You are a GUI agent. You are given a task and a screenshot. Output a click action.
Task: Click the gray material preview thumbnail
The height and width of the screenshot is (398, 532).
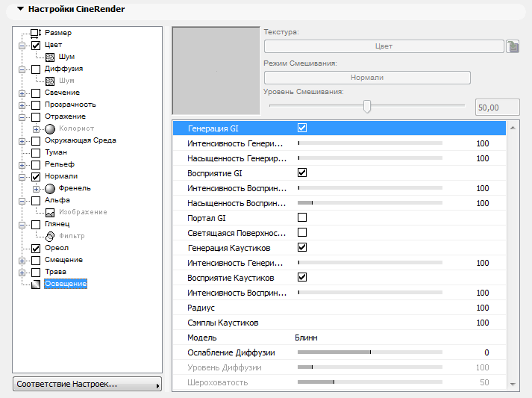pyautogui.click(x=216, y=71)
